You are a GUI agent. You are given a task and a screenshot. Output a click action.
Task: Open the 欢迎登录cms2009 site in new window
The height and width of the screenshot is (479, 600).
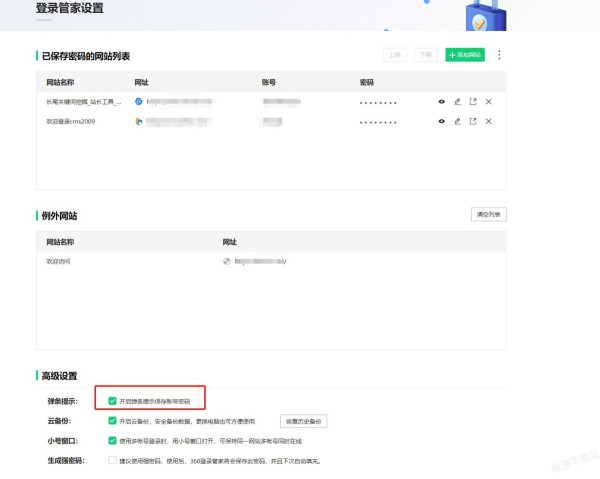tap(473, 121)
